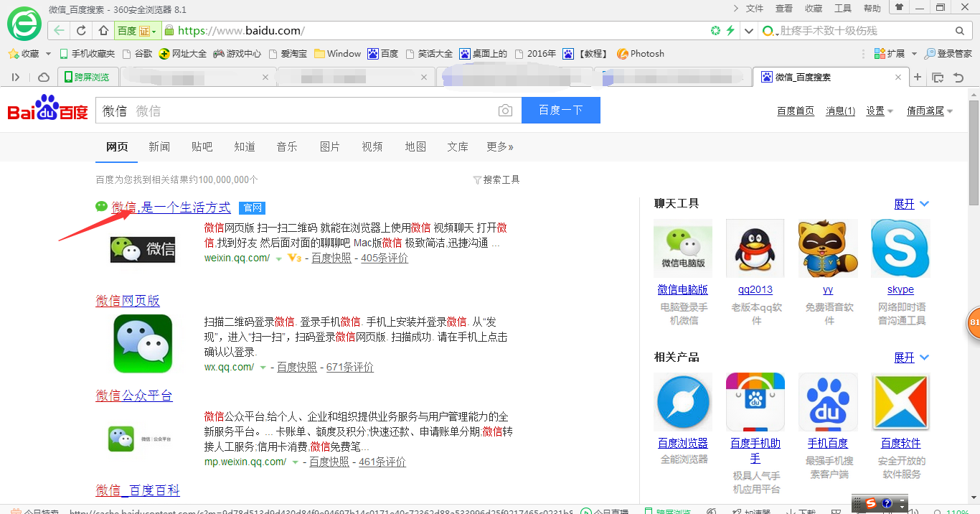Open the Photosh bookmark
Image resolution: width=980 pixels, height=514 pixels.
(x=641, y=54)
